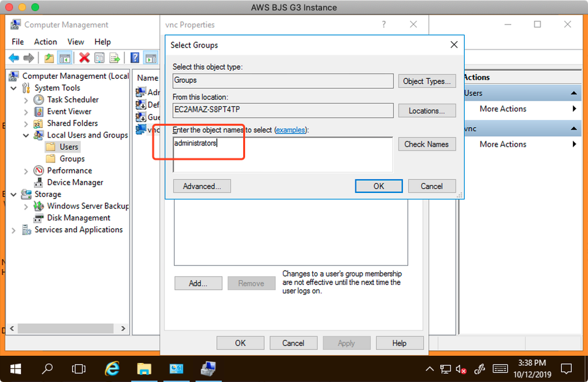Select the Groups folder in the tree

[x=72, y=159]
